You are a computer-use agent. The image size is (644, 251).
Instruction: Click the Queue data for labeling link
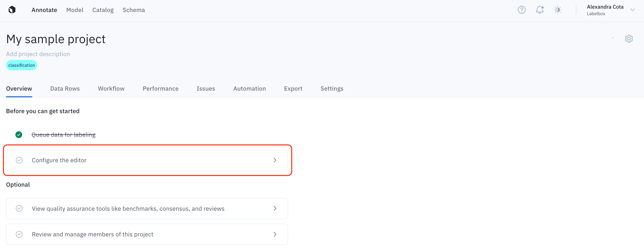[x=64, y=135]
